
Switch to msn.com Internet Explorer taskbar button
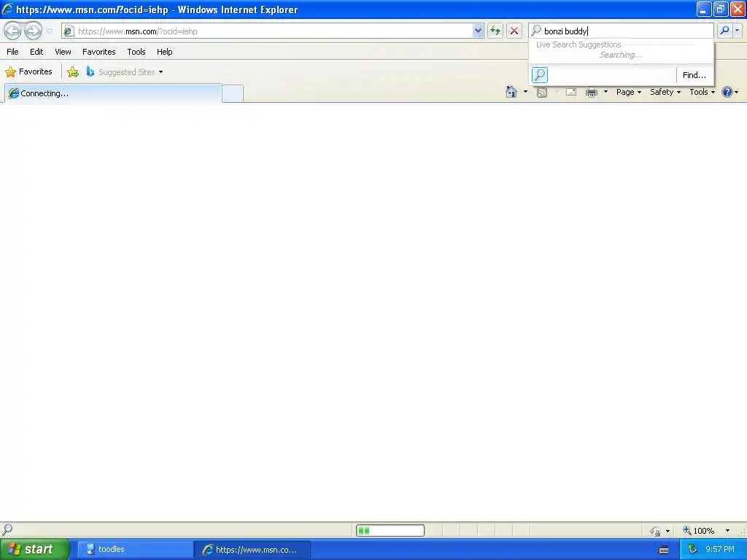click(x=252, y=550)
